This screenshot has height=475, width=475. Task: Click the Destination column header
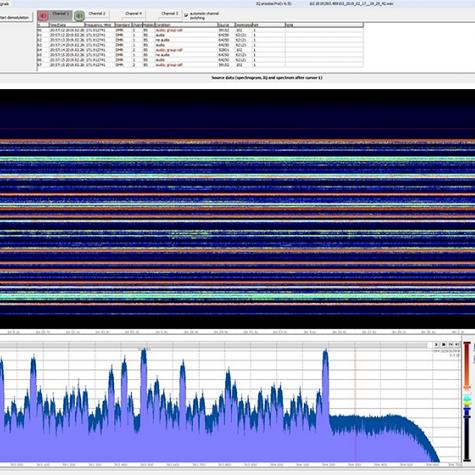(244, 25)
